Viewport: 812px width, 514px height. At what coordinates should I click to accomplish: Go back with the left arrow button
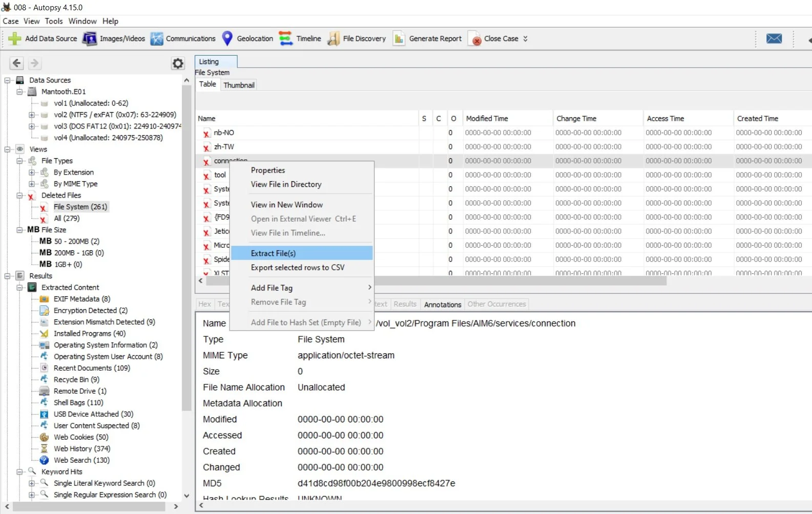tap(17, 63)
